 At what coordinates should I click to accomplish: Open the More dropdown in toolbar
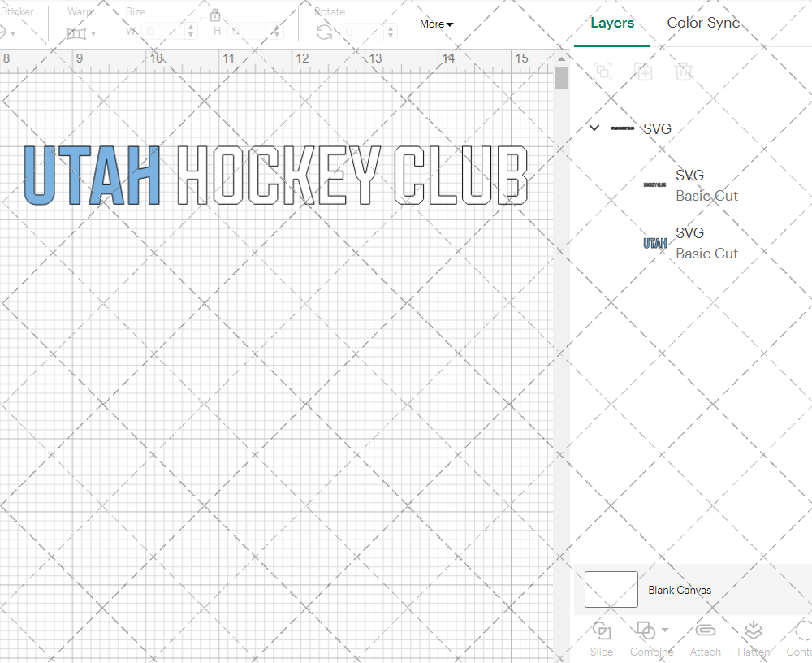(437, 24)
